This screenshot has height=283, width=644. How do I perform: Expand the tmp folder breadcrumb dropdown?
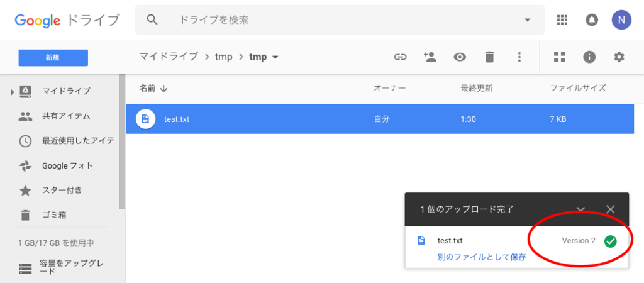(x=275, y=57)
